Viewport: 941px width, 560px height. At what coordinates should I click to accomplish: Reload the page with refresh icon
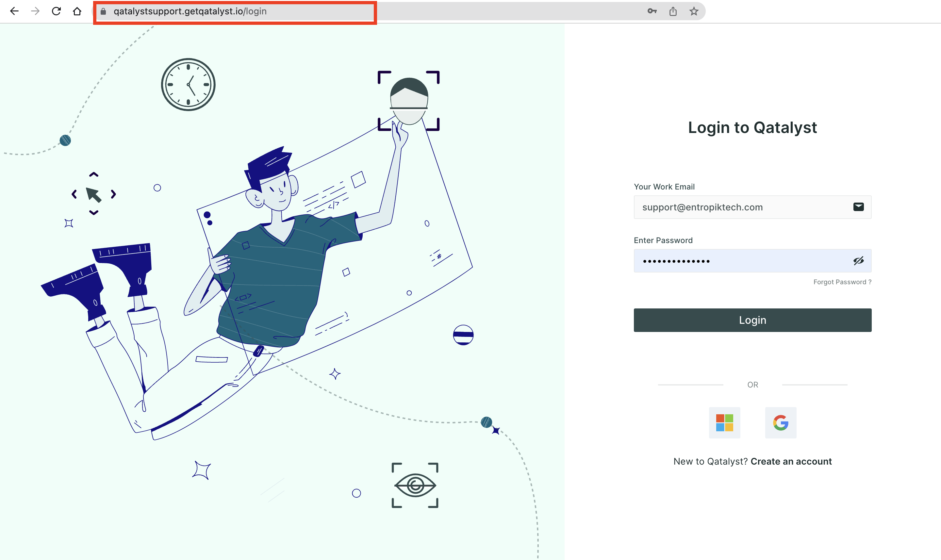pyautogui.click(x=56, y=11)
